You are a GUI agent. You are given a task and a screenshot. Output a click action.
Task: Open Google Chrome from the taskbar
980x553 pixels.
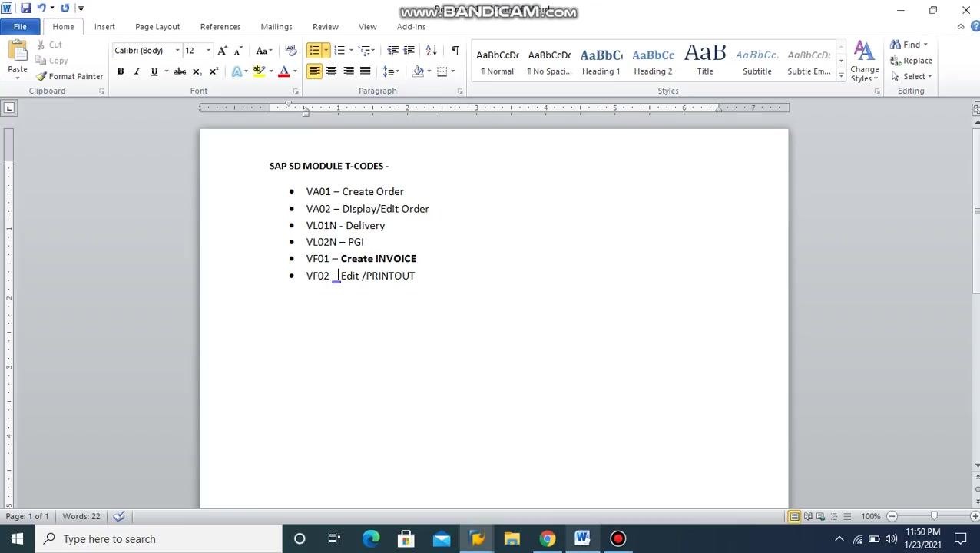coord(547,539)
